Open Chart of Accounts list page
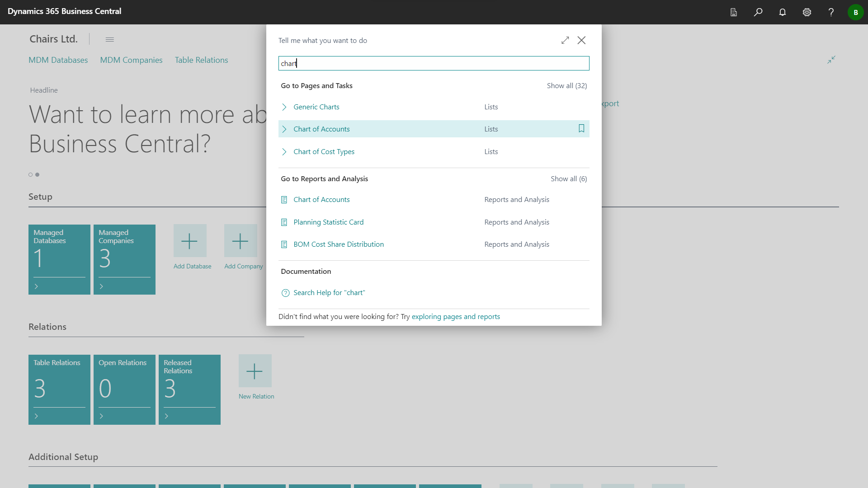This screenshot has height=488, width=868. coord(321,129)
